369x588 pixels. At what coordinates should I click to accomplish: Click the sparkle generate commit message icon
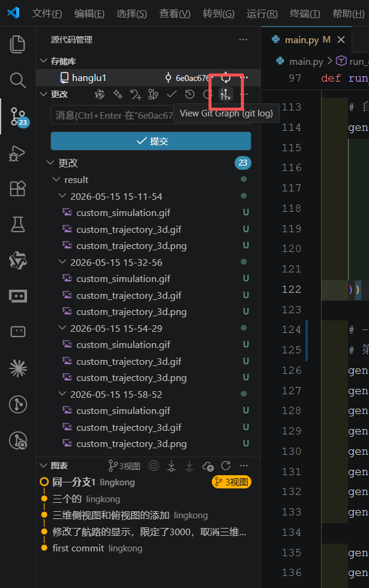coord(118,94)
